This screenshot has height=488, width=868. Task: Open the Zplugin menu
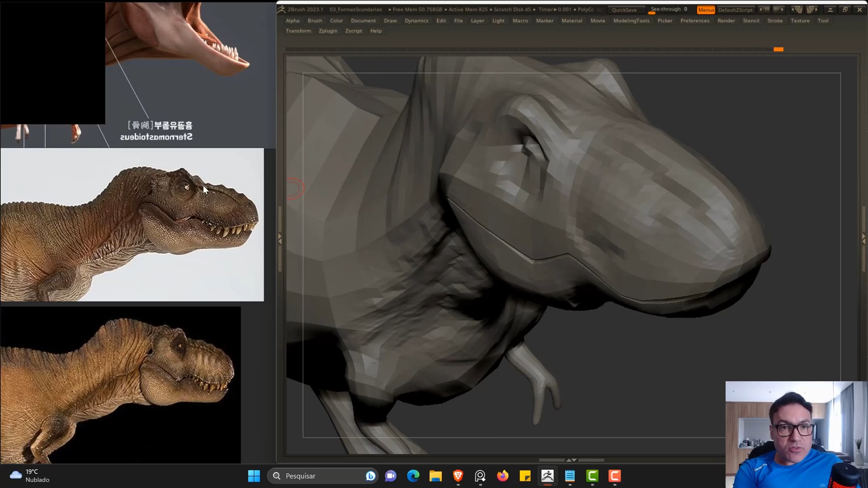tap(328, 31)
